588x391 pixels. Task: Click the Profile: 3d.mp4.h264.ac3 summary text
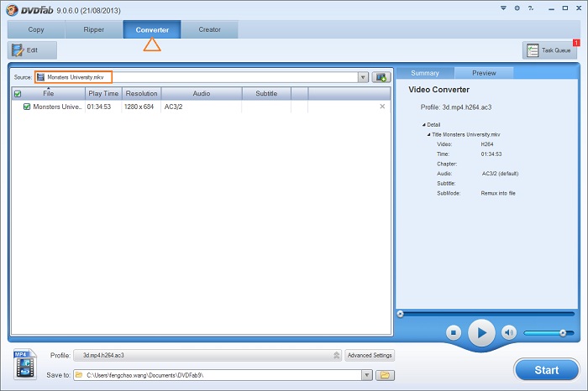(455, 107)
